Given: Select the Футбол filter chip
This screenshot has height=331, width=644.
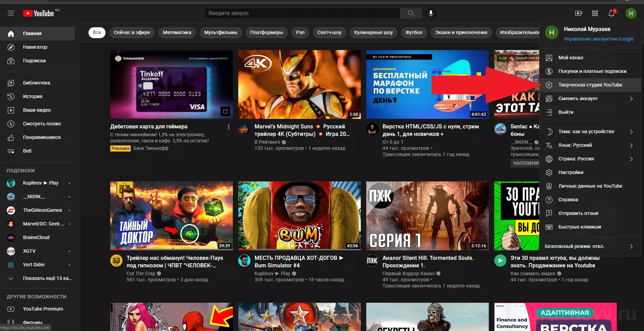Looking at the screenshot, I should click(414, 32).
